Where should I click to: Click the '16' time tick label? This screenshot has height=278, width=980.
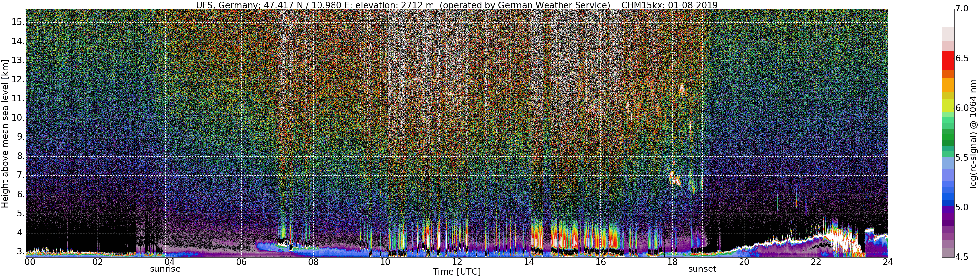[600, 262]
